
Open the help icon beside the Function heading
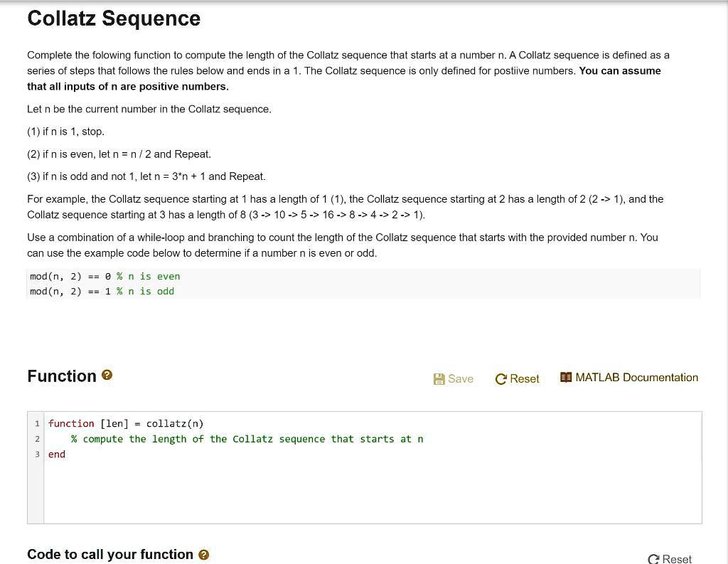coord(107,375)
